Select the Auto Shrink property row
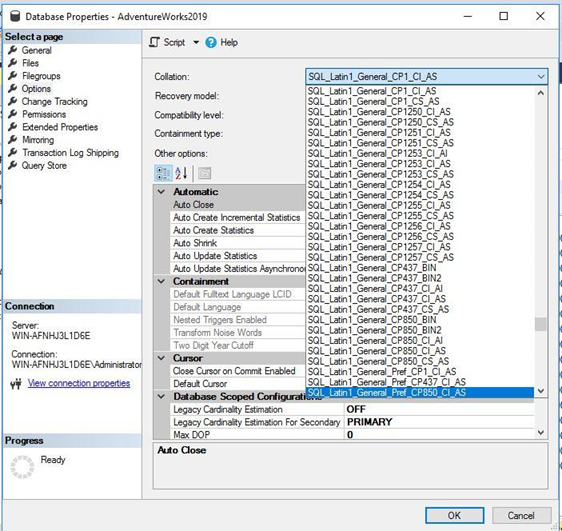The width and height of the screenshot is (562, 531). [x=238, y=243]
